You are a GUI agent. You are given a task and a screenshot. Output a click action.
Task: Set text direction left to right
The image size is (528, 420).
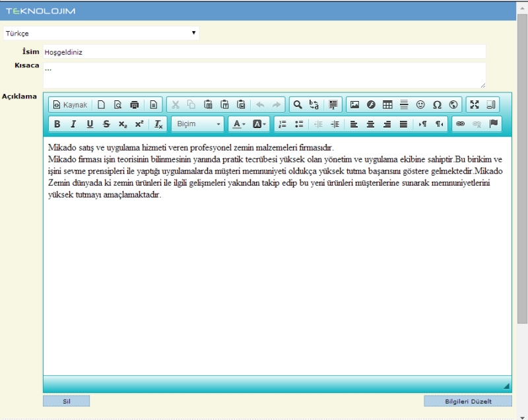pos(422,124)
